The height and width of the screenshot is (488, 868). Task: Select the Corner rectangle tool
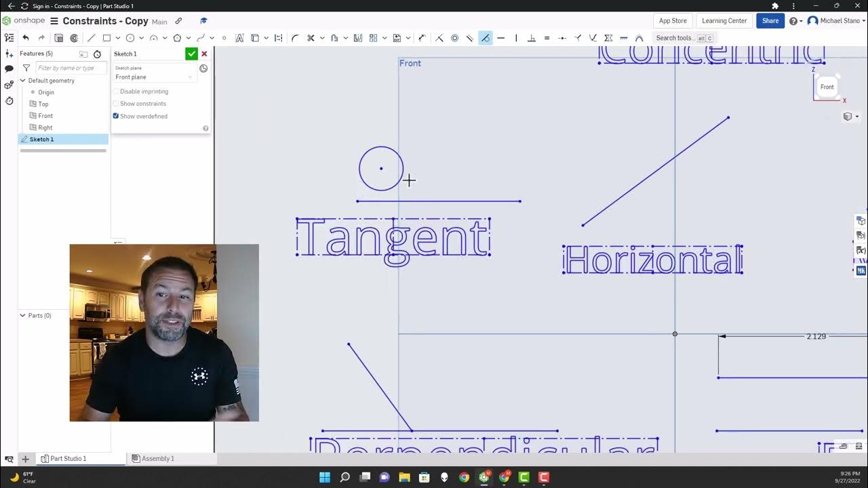(107, 38)
